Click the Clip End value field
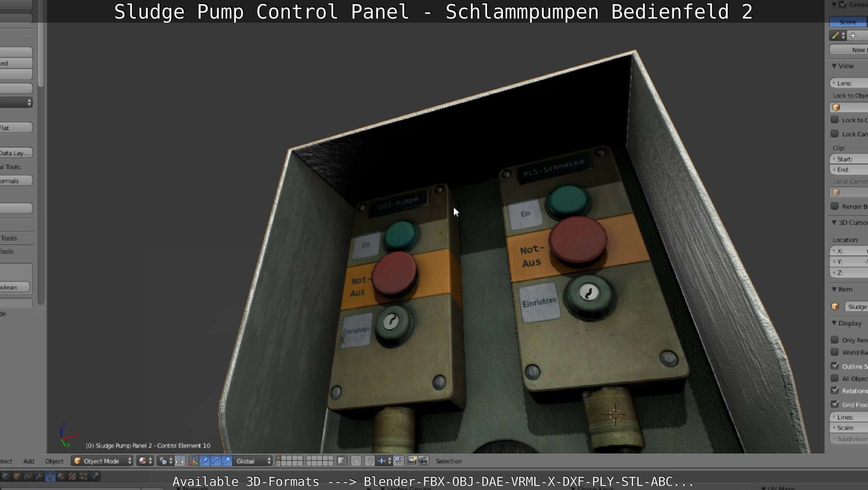 coord(848,170)
